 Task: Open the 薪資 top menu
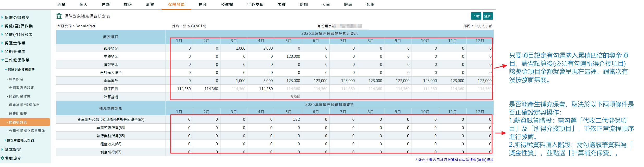pos(150,4)
